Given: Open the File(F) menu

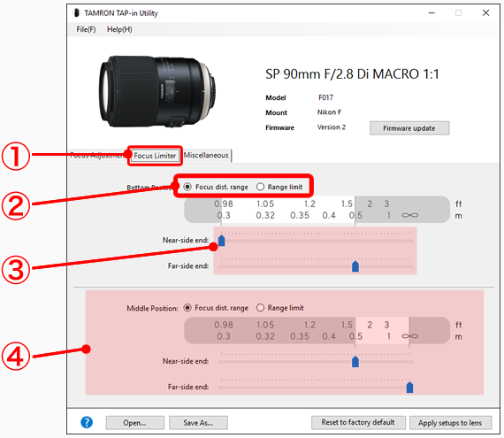Looking at the screenshot, I should (86, 29).
